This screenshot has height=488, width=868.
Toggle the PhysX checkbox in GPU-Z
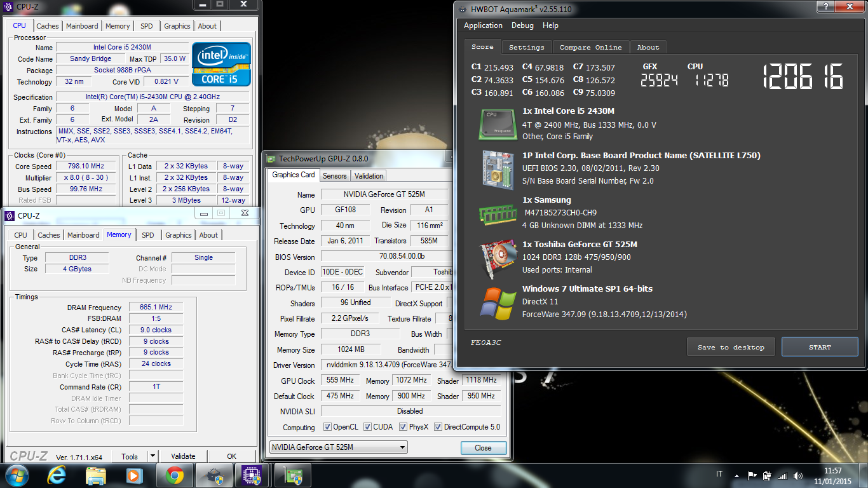[x=403, y=427]
